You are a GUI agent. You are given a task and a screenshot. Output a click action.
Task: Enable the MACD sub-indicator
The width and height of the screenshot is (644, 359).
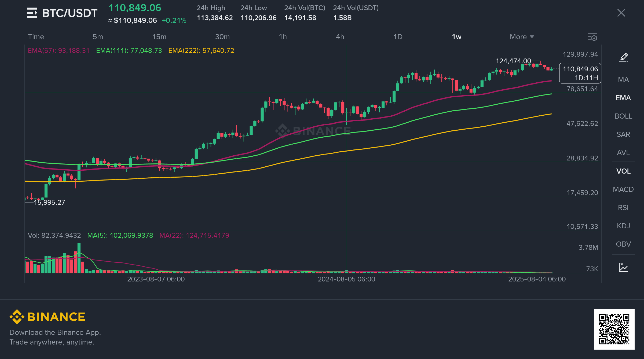(623, 189)
